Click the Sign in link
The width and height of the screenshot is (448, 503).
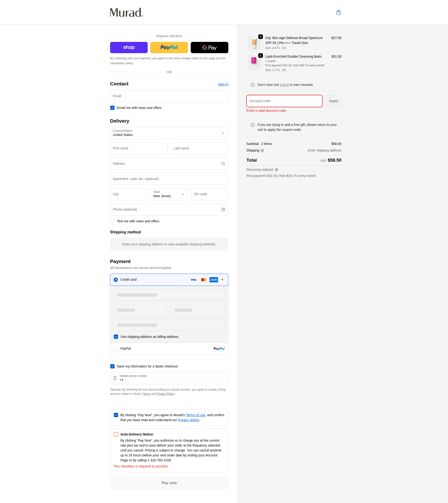tap(223, 84)
